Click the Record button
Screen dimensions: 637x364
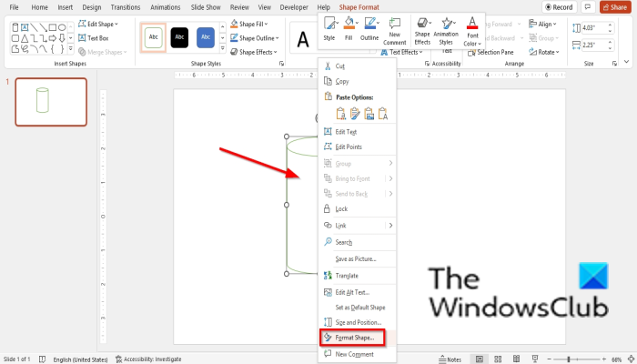click(559, 7)
